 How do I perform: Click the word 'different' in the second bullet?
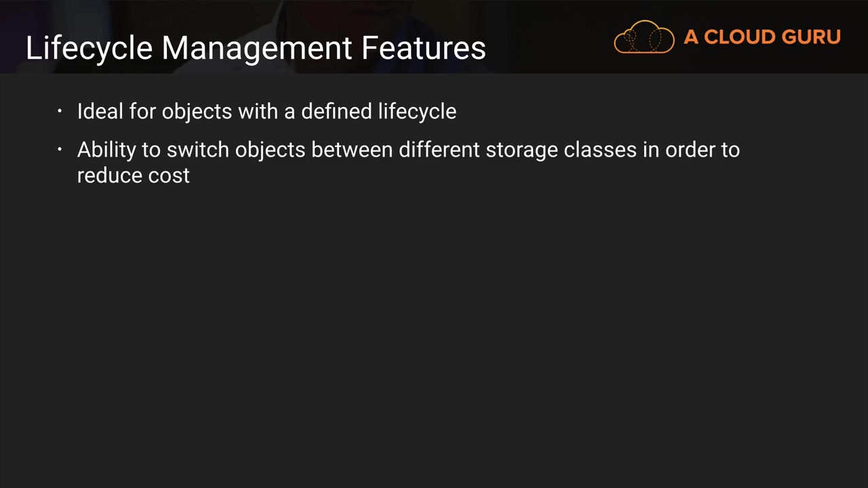(439, 150)
